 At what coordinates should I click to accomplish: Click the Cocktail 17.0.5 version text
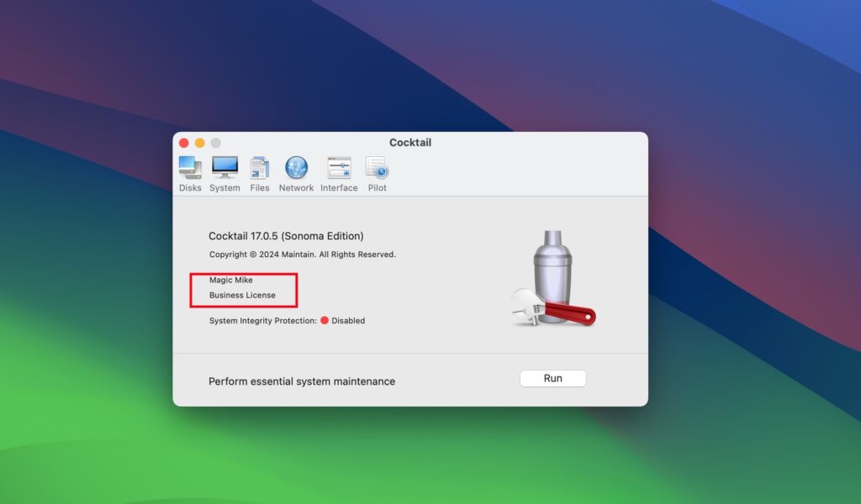coord(286,236)
